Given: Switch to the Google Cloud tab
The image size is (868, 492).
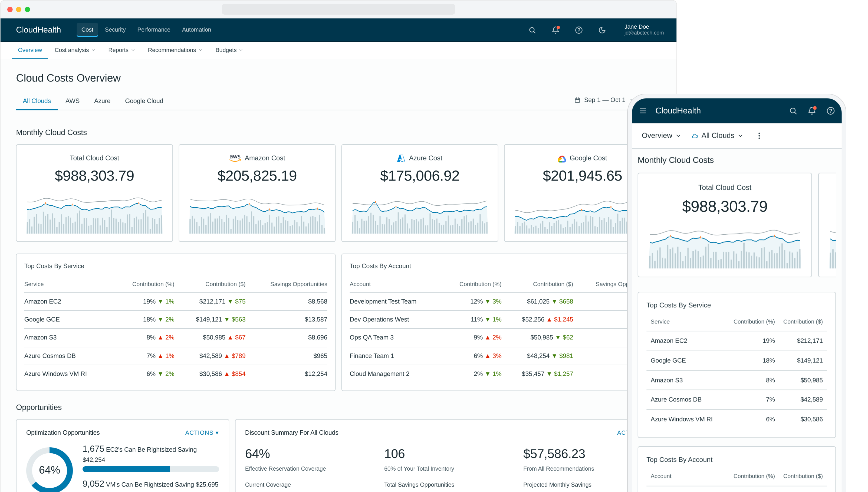Looking at the screenshot, I should pos(144,101).
